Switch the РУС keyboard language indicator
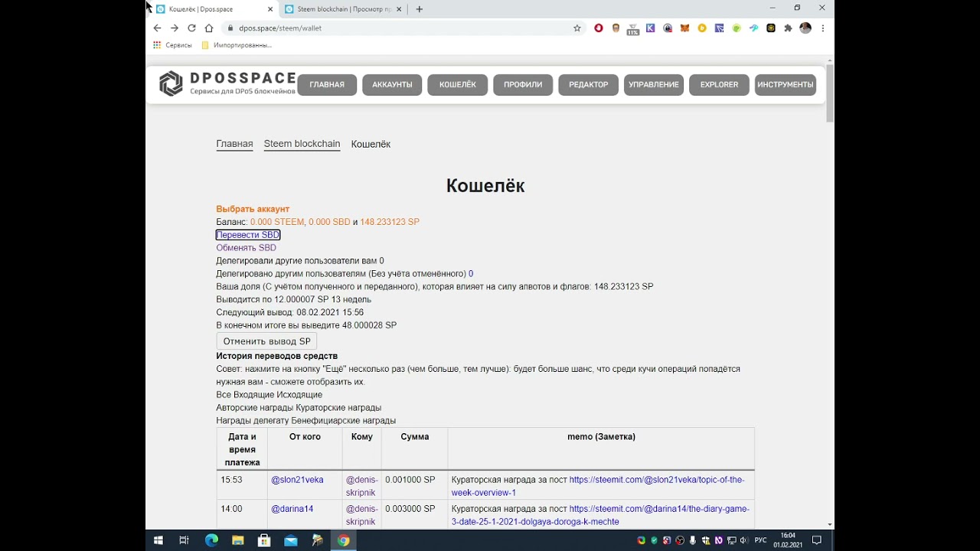Viewport: 980px width, 551px height. click(760, 540)
